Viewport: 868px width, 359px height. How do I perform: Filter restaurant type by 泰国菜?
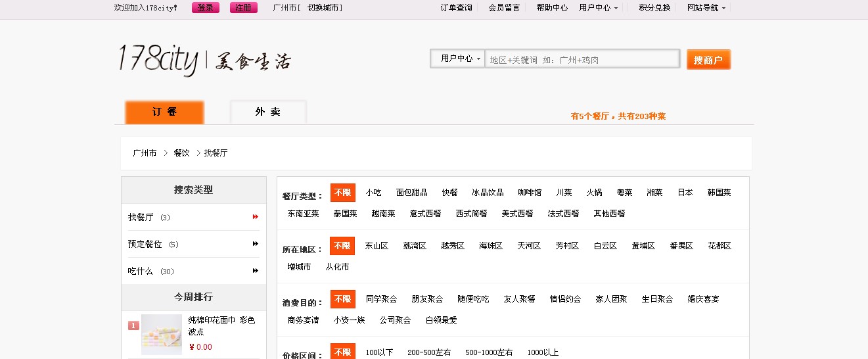pyautogui.click(x=345, y=214)
